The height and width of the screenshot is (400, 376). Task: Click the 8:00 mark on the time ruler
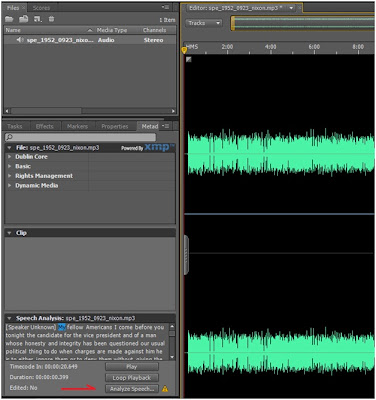pos(358,47)
